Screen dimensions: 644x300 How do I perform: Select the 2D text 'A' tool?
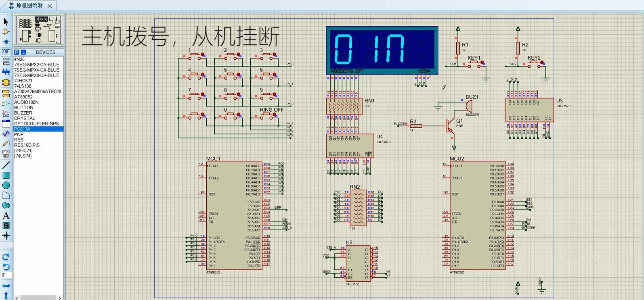(x=6, y=216)
